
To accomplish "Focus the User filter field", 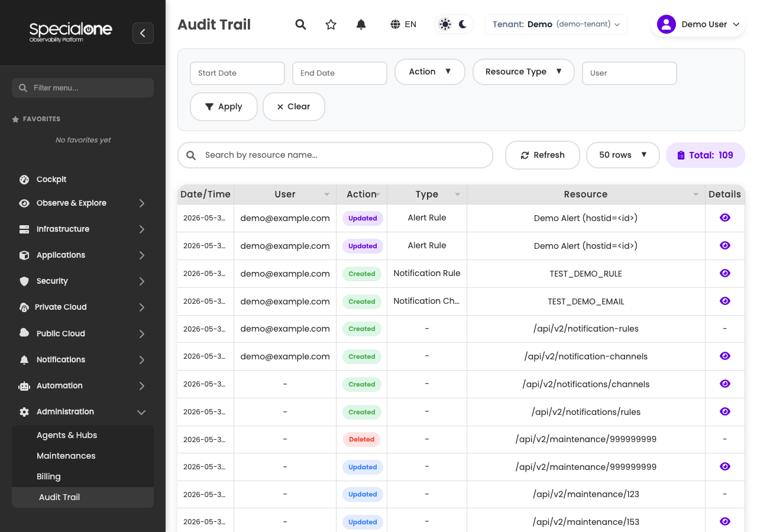I will 629,73.
